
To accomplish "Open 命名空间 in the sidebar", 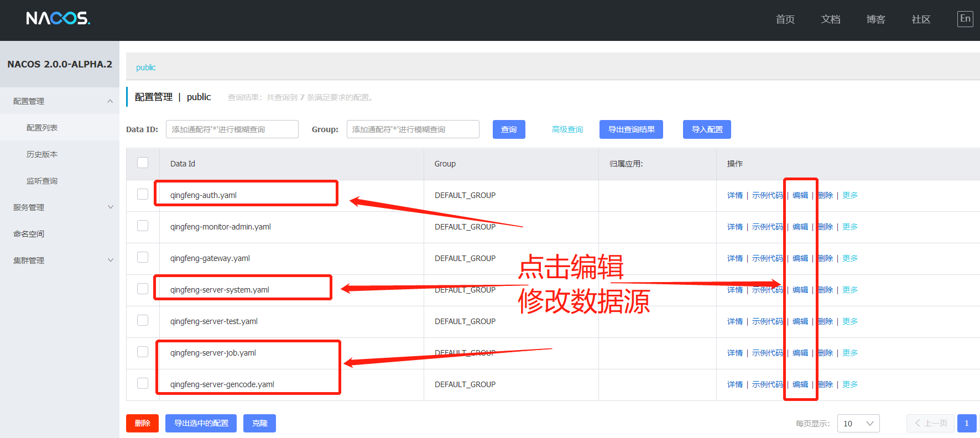I will [60, 234].
